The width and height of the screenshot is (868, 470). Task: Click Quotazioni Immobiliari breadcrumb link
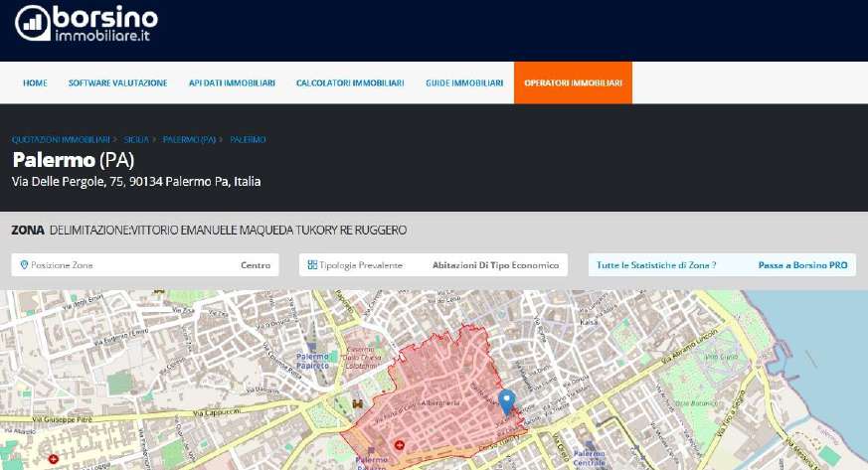coord(62,139)
